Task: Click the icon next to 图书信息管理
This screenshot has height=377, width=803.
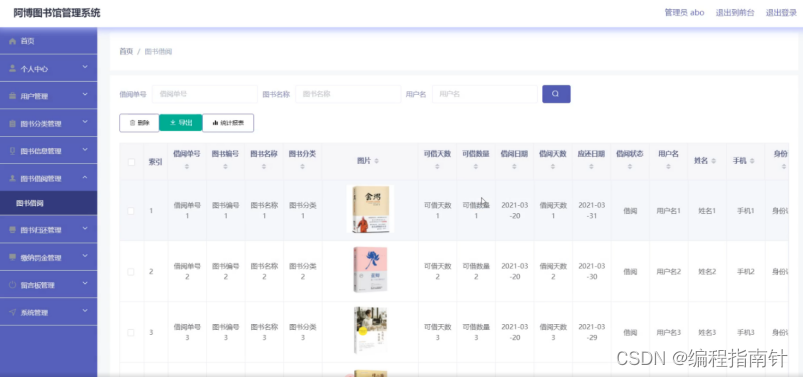Action: 13,151
